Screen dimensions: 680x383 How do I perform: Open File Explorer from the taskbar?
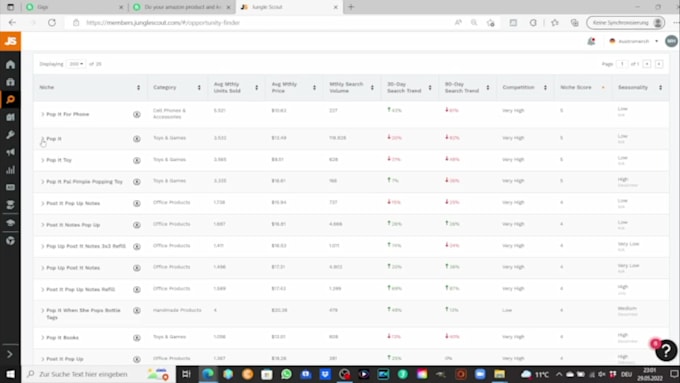click(500, 374)
